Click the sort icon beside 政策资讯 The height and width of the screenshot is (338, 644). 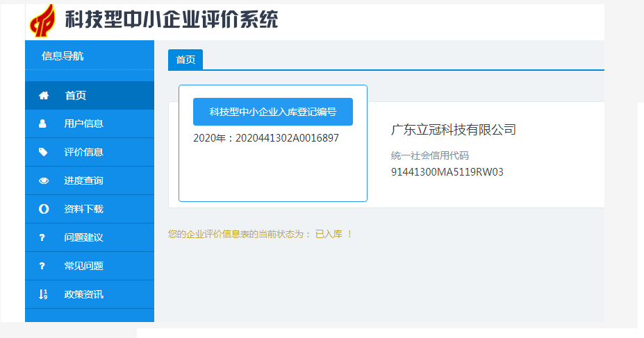pyautogui.click(x=43, y=294)
